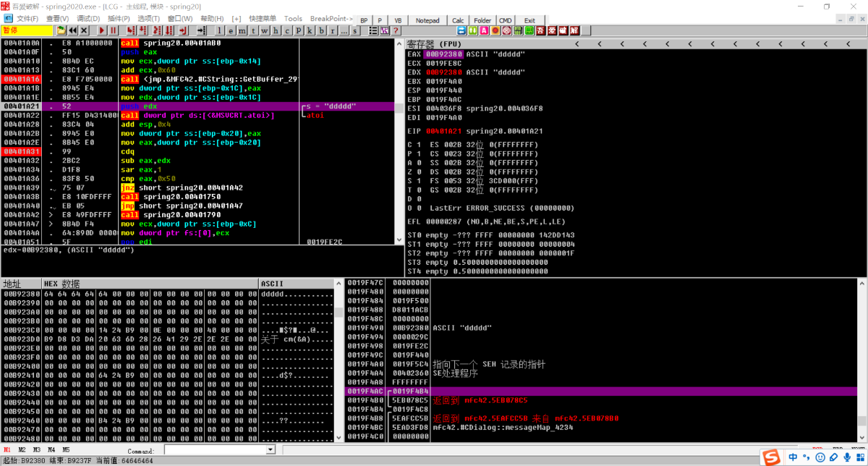Open the 快捷菜单 menu

[x=263, y=19]
